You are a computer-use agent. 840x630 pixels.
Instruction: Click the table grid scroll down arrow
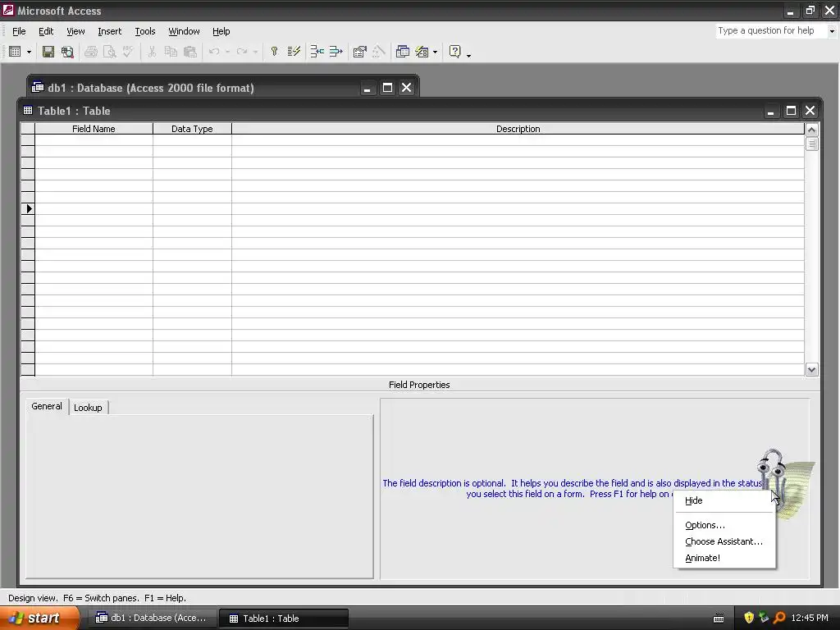pos(811,370)
